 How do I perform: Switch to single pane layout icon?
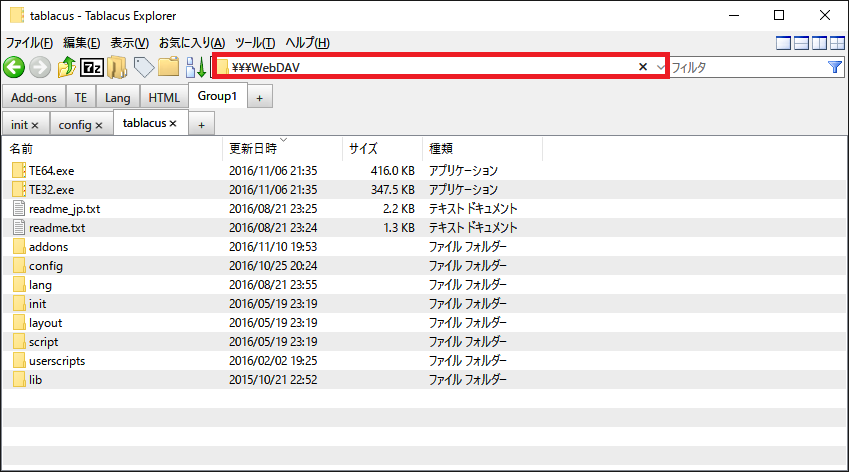point(783,43)
